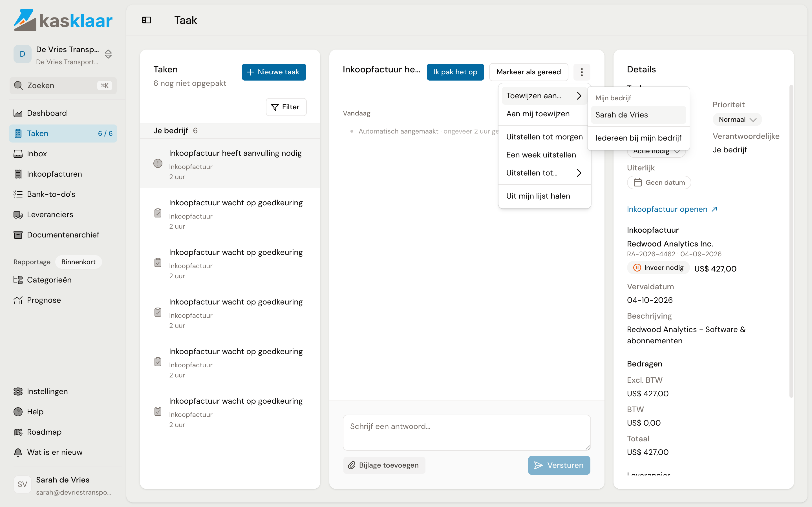Image resolution: width=812 pixels, height=507 pixels.
Task: Click the clipboard icon of last task
Action: coord(158,411)
